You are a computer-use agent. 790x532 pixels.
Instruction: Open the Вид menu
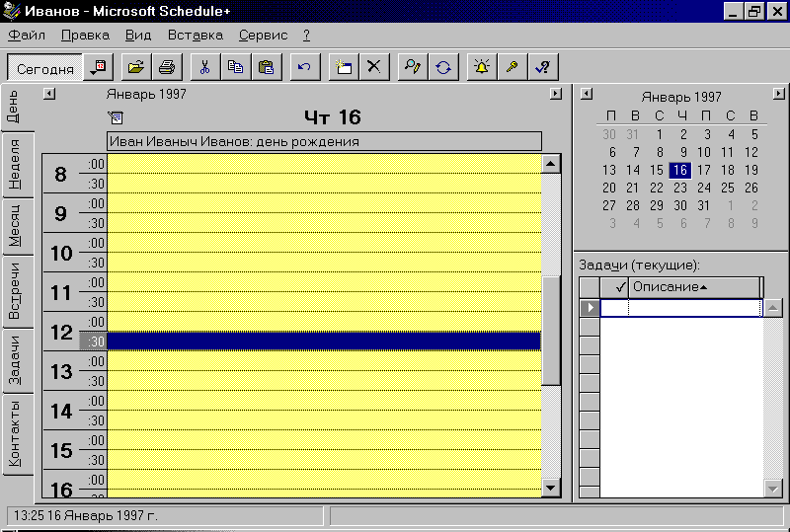point(138,36)
